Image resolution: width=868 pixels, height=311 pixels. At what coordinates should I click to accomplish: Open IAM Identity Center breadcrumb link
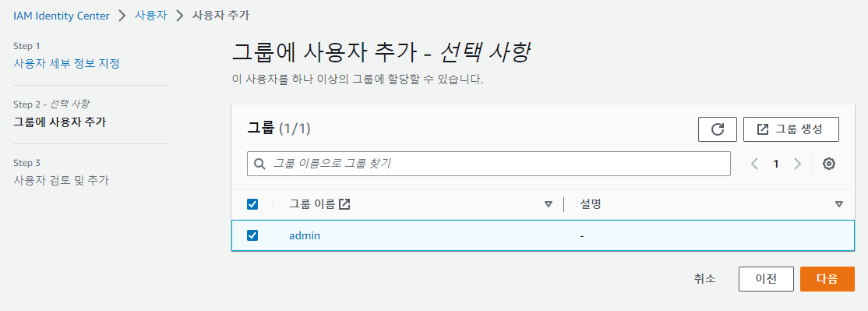(62, 16)
